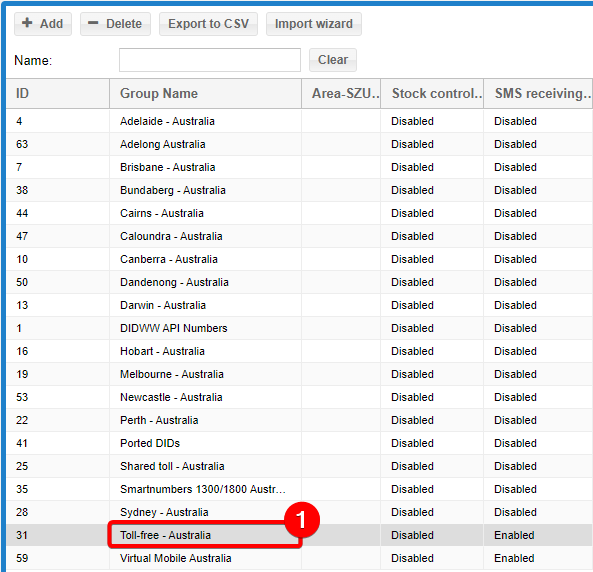593x572 pixels.
Task: Select Hobart - Australia group
Action: 162,351
